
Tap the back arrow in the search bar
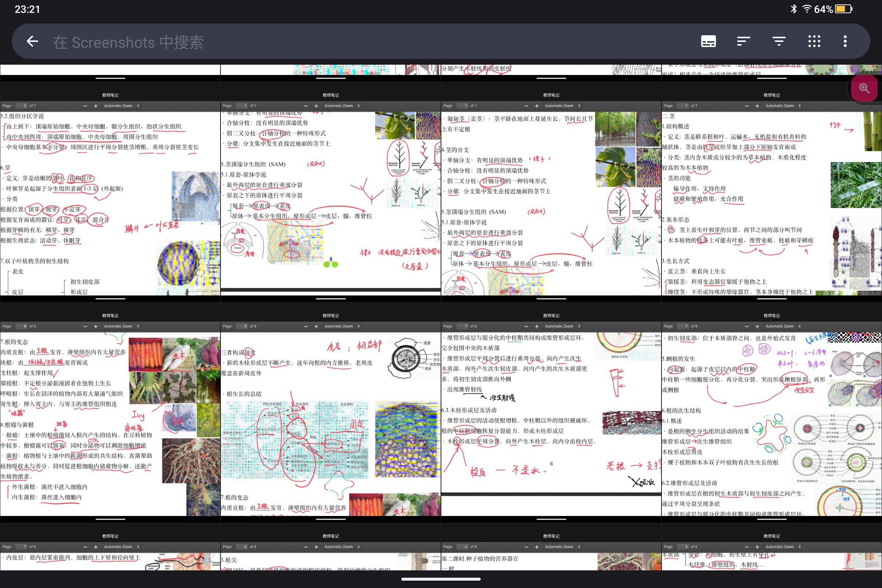pos(33,41)
